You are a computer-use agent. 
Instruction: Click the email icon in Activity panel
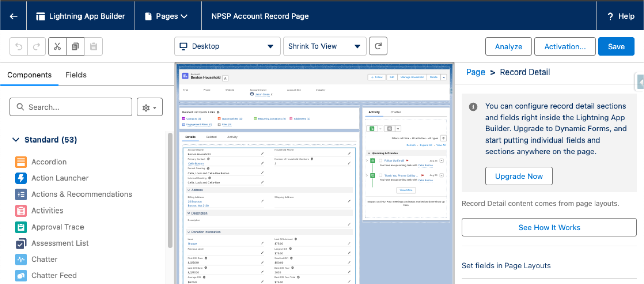(x=390, y=129)
